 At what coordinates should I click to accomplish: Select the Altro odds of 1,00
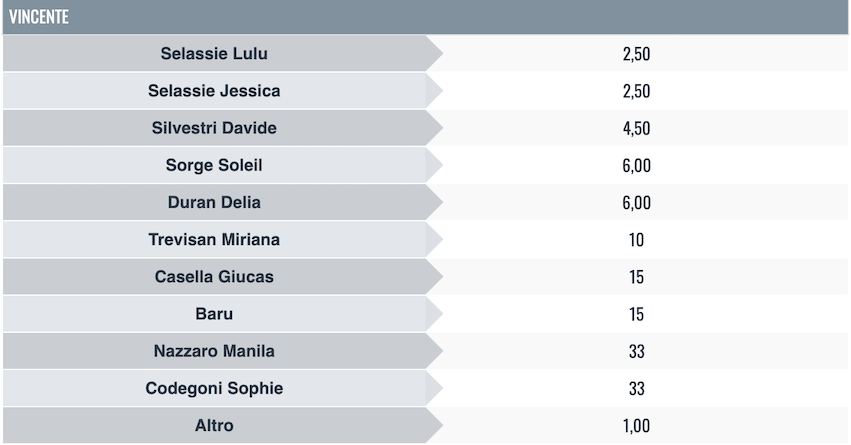click(636, 426)
